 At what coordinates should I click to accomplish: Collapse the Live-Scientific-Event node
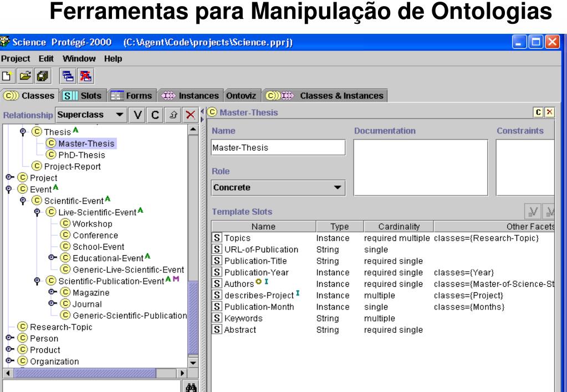[x=37, y=212]
